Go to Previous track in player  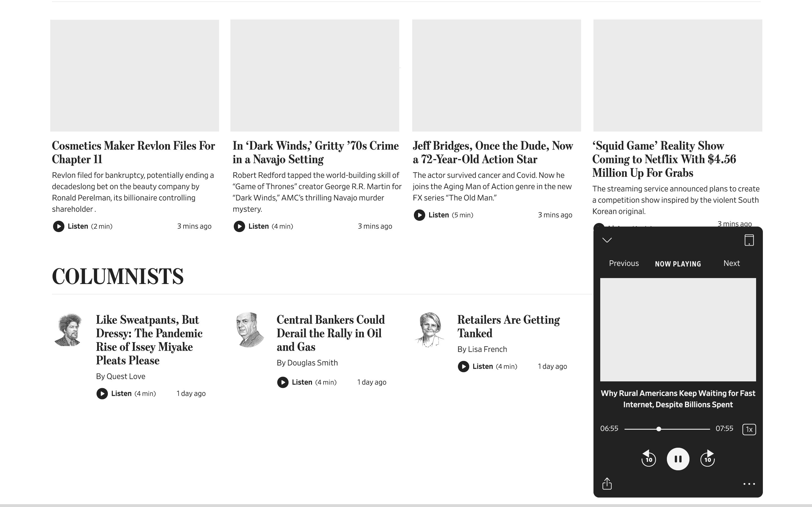click(624, 263)
